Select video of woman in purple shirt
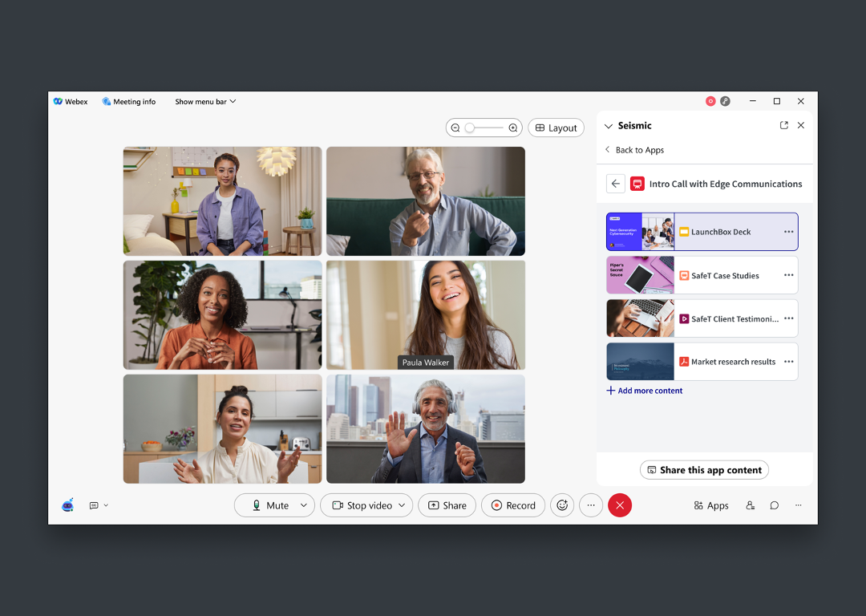 pos(223,201)
